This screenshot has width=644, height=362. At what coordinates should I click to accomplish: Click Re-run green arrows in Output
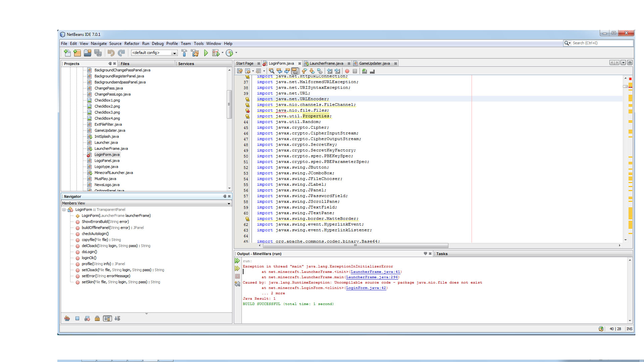[237, 261]
